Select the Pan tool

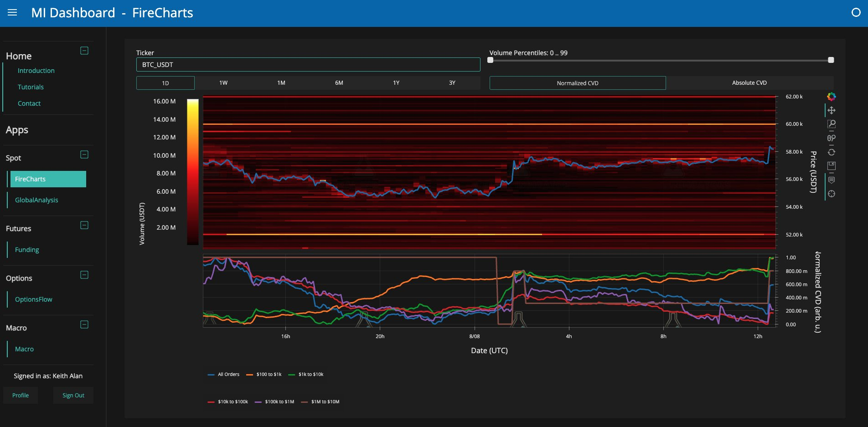(832, 110)
